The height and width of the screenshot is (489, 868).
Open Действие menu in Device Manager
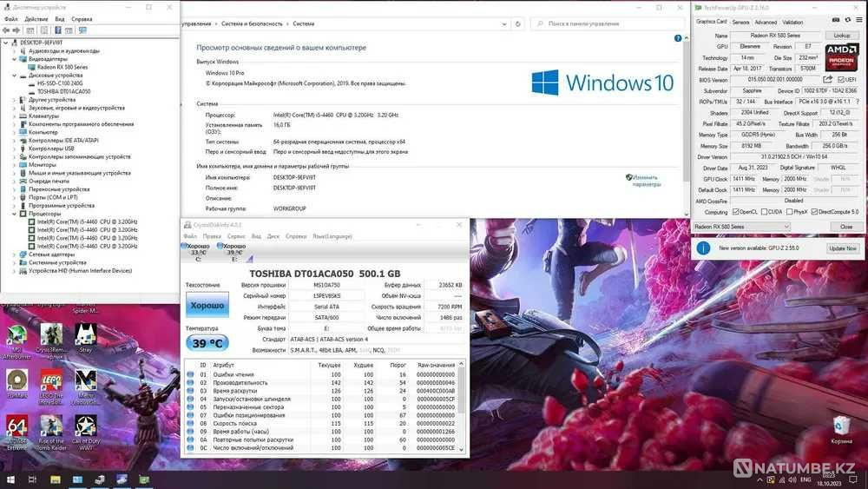(x=36, y=19)
